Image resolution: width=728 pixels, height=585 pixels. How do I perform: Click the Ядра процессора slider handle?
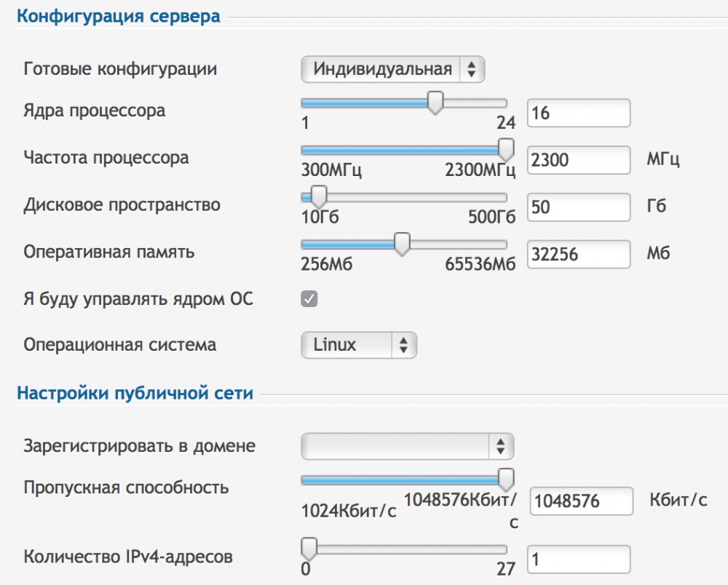(x=435, y=103)
